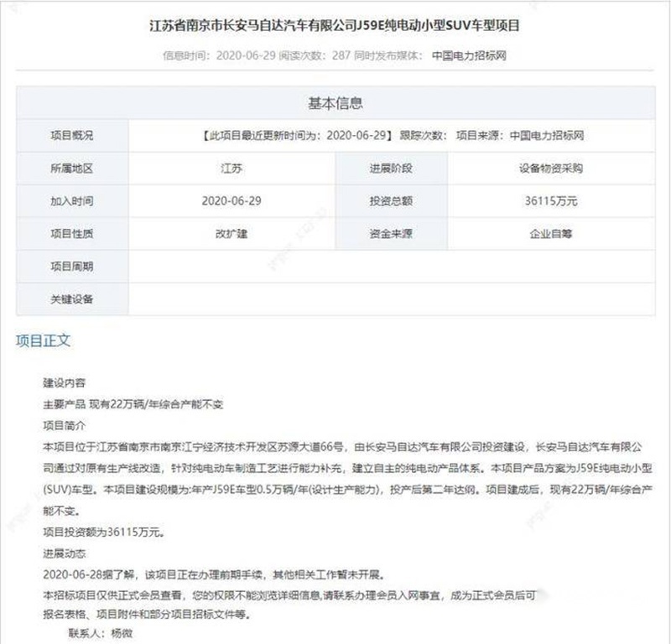Click the 改扩建 value cell

[x=231, y=234]
